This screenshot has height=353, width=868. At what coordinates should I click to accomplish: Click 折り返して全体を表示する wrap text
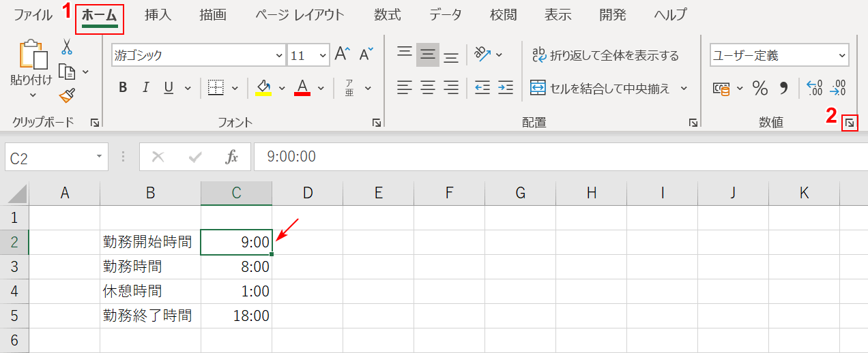coord(605,55)
